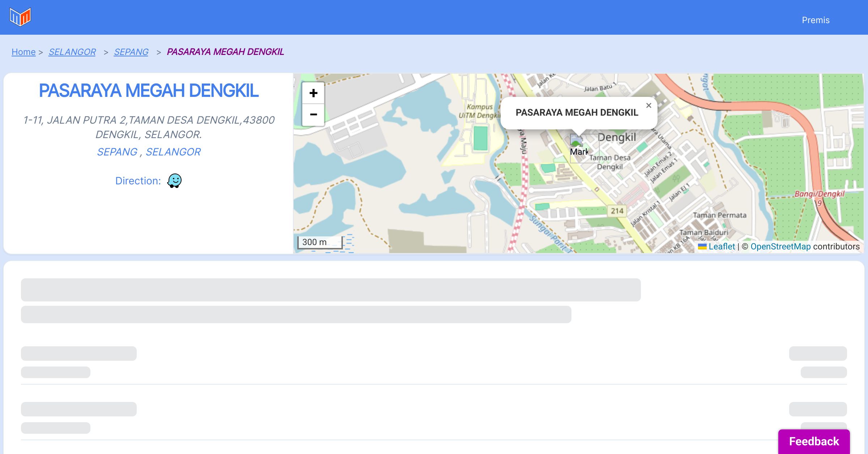
Task: Close the map popup
Action: click(648, 106)
